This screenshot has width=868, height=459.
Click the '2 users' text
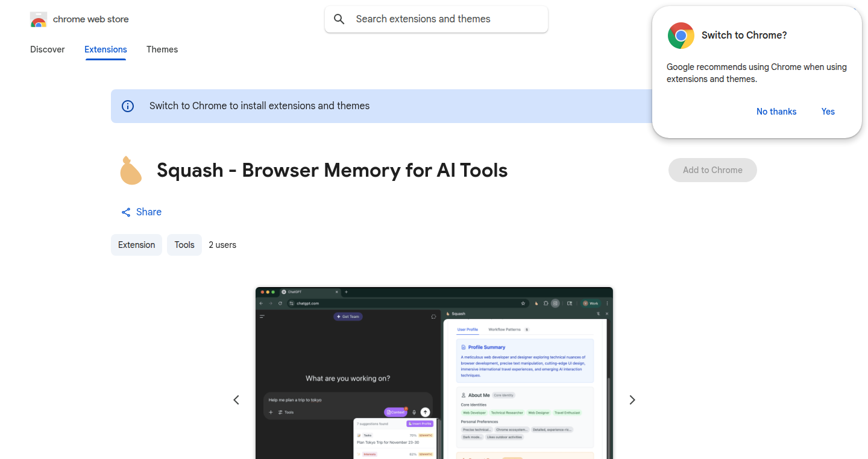click(x=222, y=245)
